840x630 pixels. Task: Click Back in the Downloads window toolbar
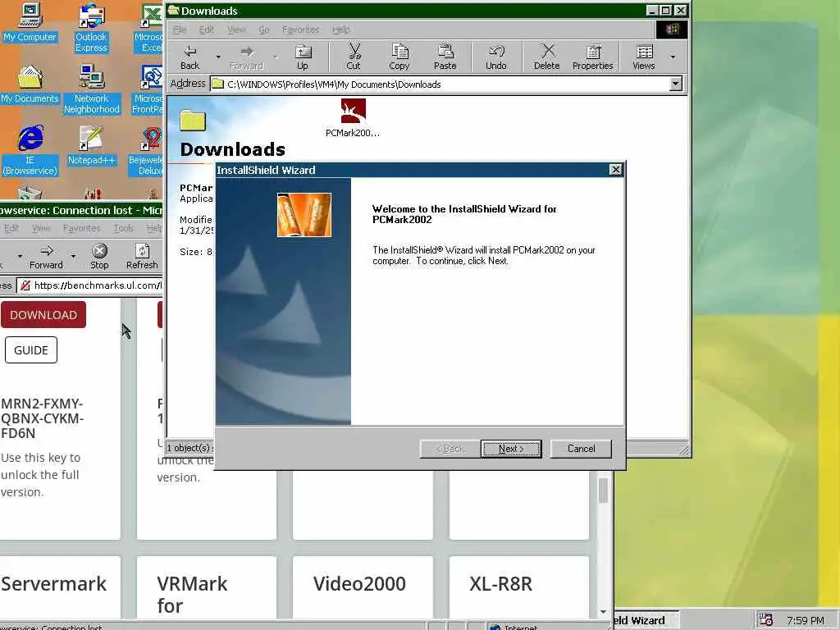click(x=189, y=57)
